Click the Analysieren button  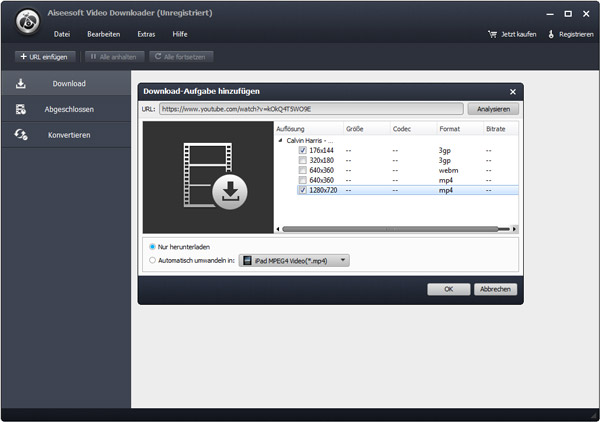pos(493,109)
